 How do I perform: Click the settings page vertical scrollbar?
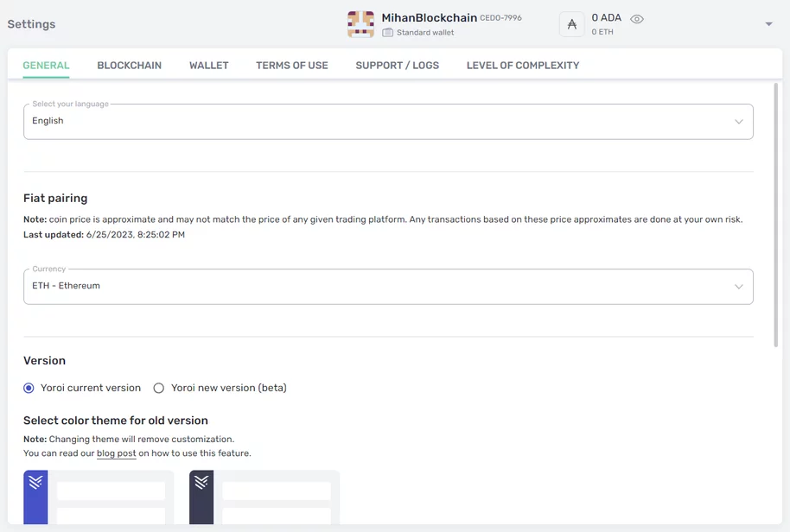tap(776, 216)
